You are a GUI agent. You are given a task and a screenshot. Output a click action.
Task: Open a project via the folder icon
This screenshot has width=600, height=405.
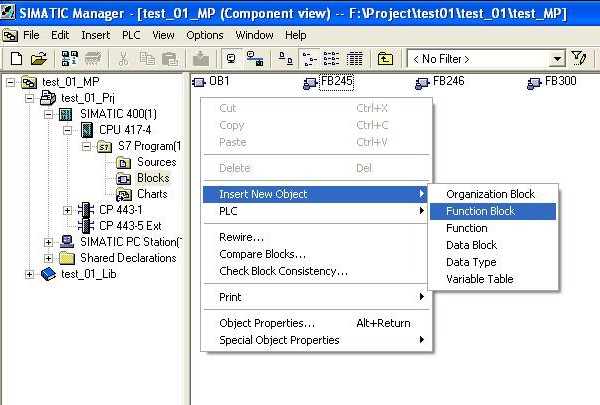pos(39,59)
